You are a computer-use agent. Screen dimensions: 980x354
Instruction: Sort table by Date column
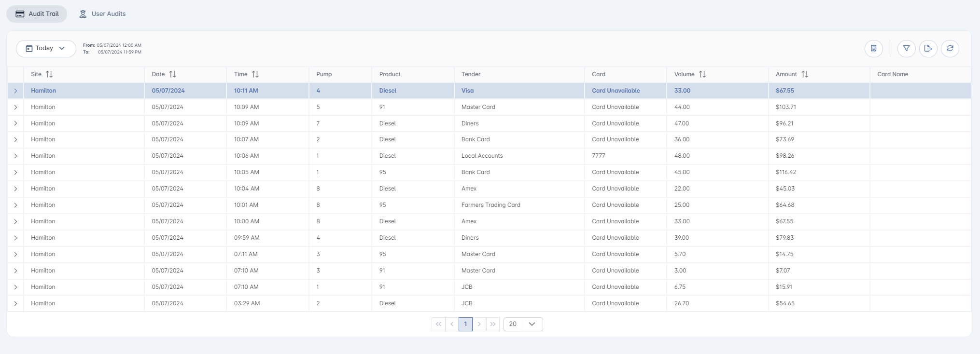pos(172,74)
